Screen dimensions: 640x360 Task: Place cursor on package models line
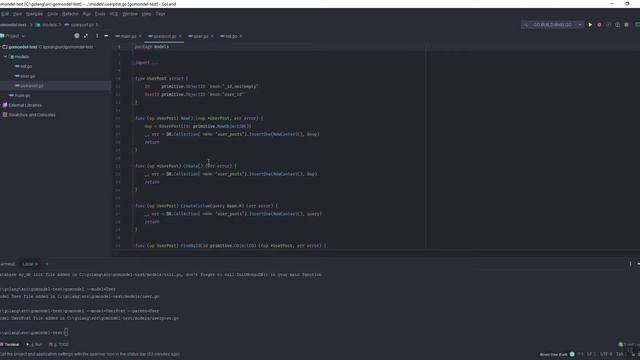[152, 47]
